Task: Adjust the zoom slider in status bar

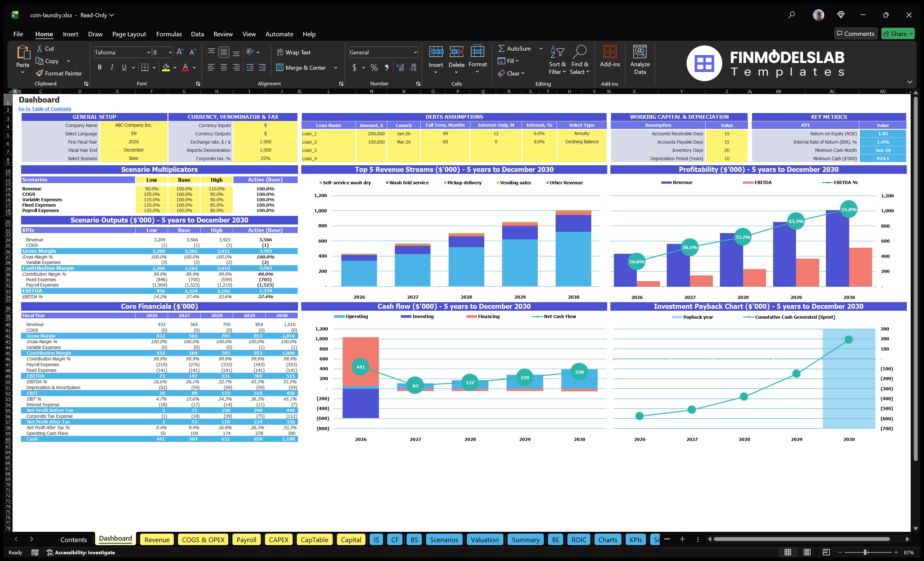Action: pos(864,552)
